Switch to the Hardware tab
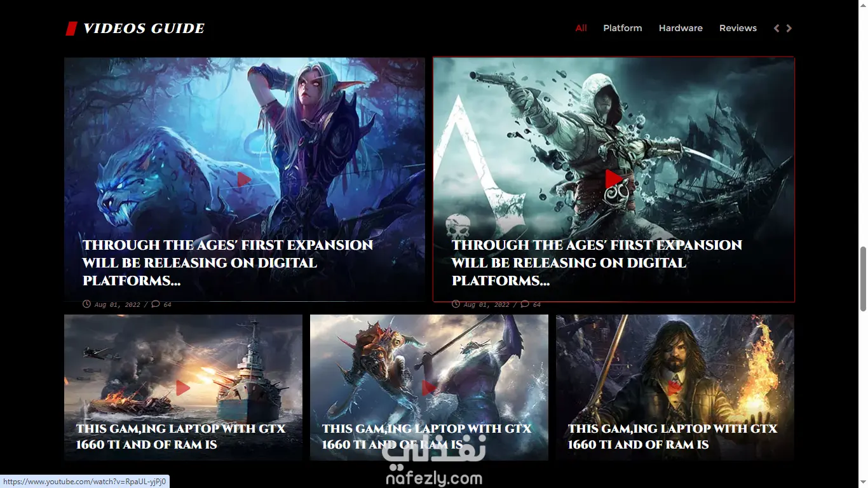This screenshot has width=868, height=488. coord(681,28)
